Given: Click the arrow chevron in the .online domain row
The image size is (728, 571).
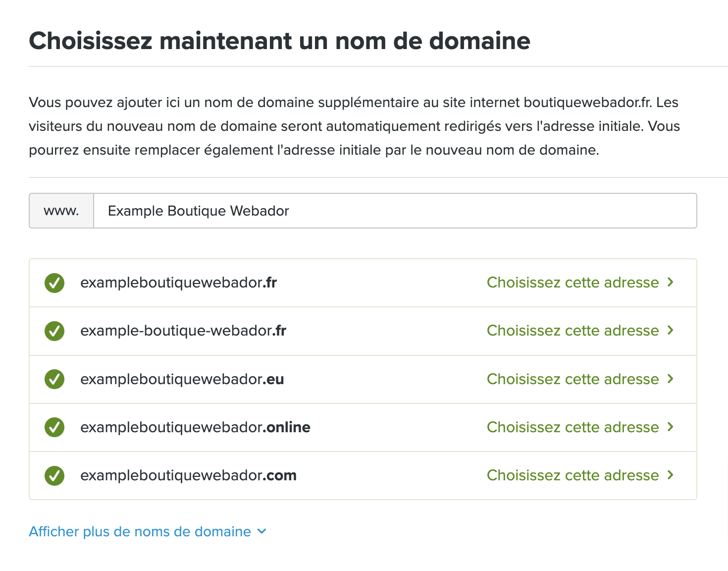Looking at the screenshot, I should point(671,427).
